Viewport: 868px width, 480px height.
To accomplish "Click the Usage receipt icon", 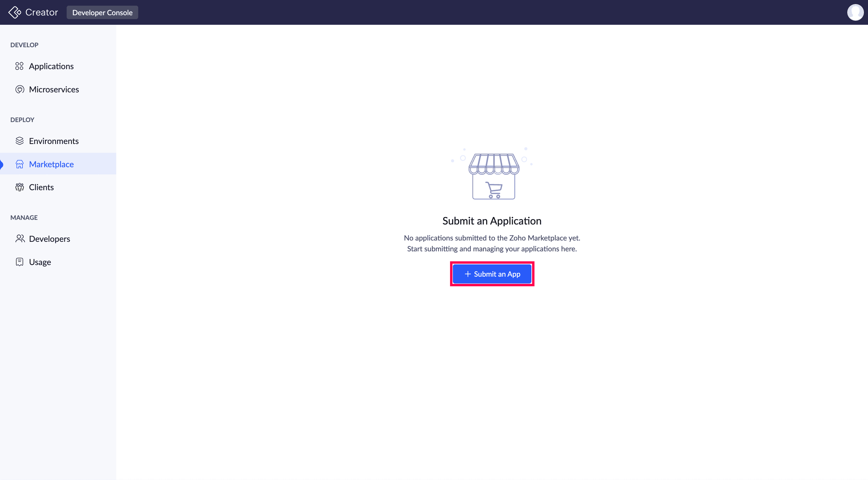I will (x=20, y=262).
